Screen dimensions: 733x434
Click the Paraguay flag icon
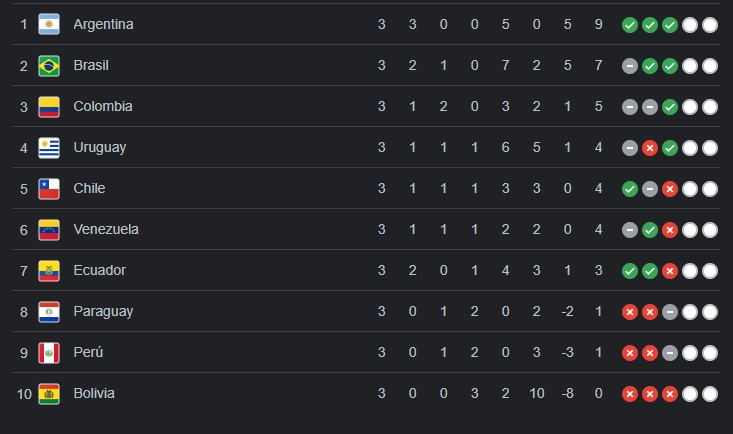point(49,312)
